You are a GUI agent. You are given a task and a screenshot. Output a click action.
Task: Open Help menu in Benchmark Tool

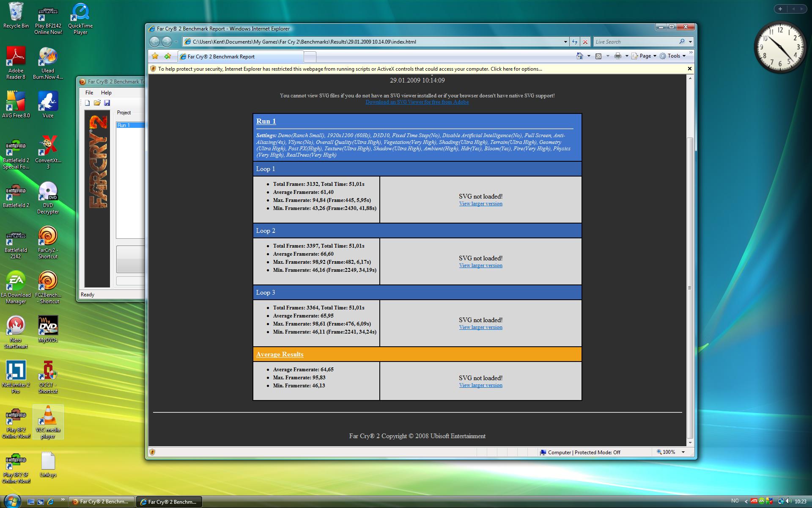pos(106,92)
